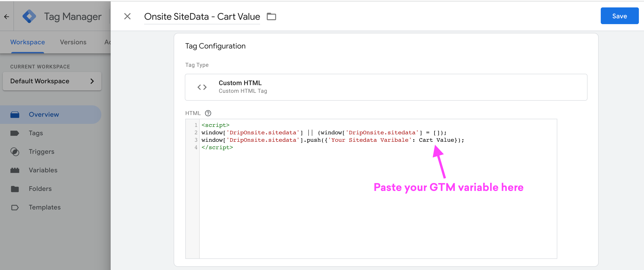The height and width of the screenshot is (270, 644).
Task: Edit the tag name Onsite SiteData - Cart Value
Action: (x=202, y=17)
